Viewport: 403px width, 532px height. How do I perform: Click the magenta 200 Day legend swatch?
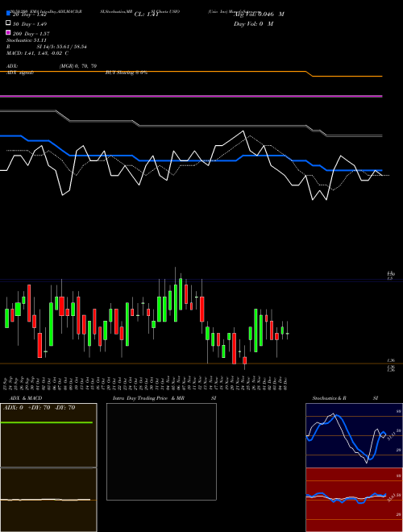coord(8,33)
